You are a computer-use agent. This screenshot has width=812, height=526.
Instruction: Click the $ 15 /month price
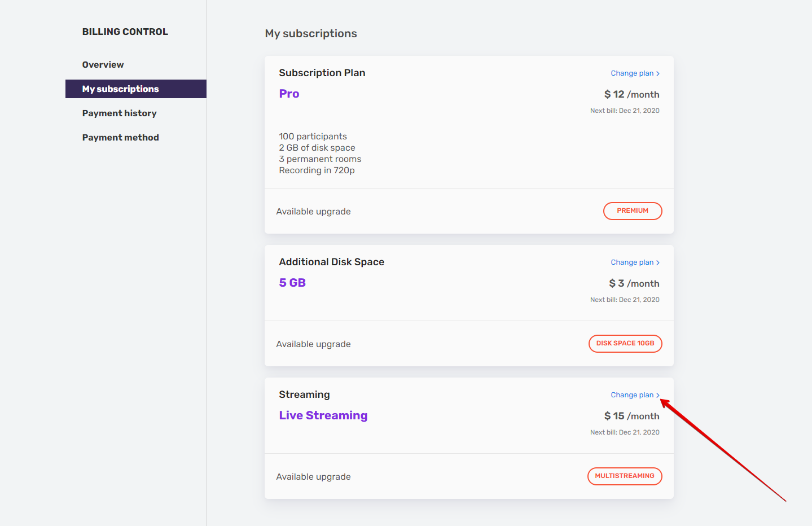coord(631,416)
